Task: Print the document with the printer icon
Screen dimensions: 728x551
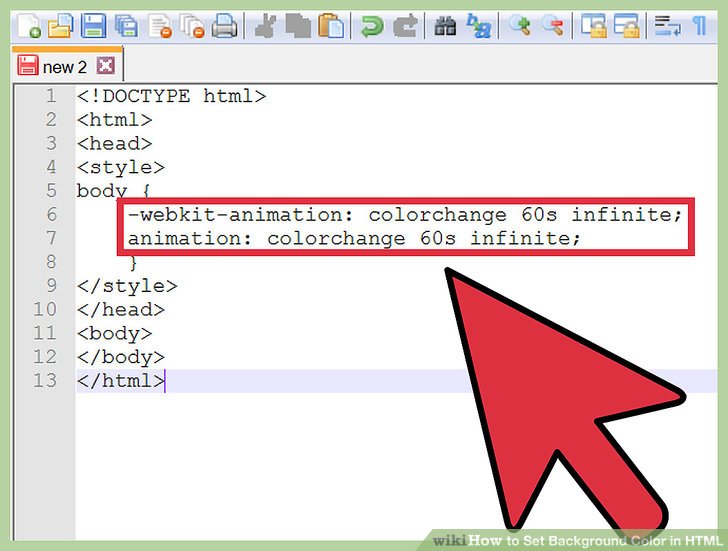Action: click(225, 26)
